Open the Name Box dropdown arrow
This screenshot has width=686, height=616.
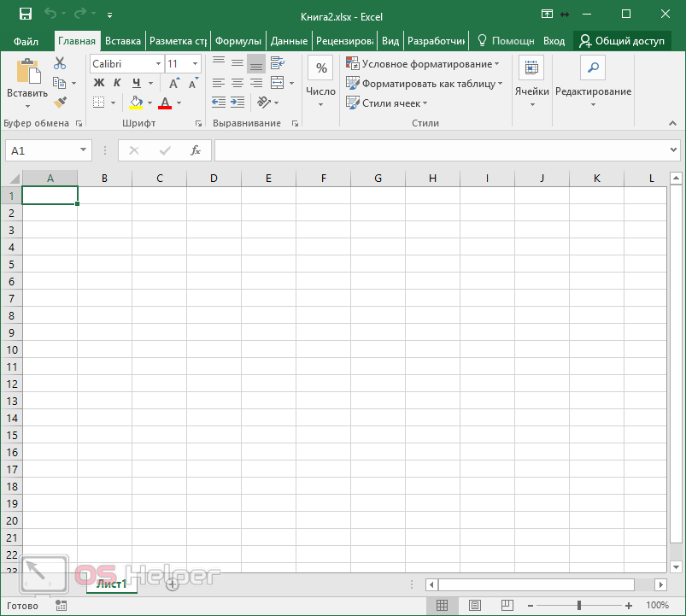coord(84,150)
